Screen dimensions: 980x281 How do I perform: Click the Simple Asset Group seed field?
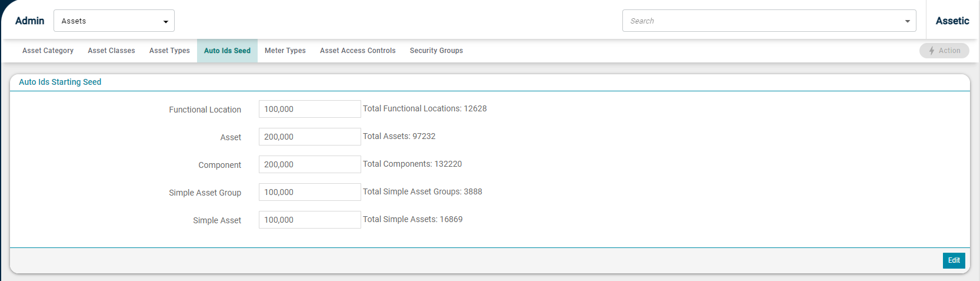[x=309, y=192]
